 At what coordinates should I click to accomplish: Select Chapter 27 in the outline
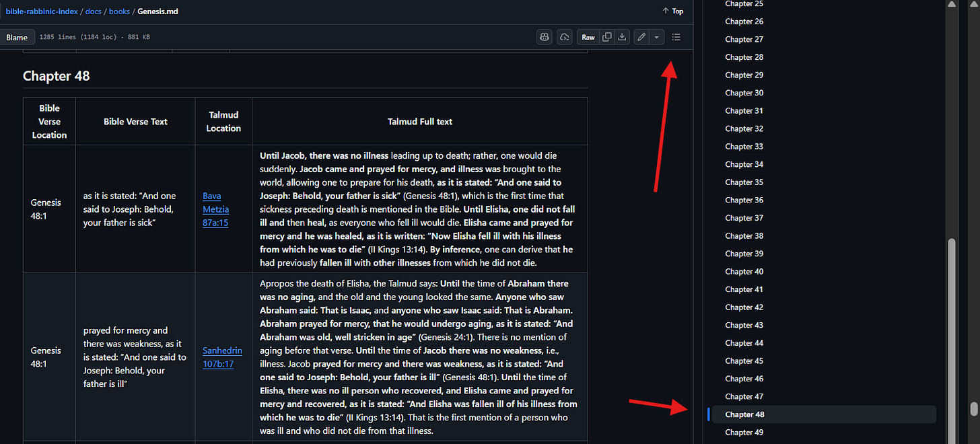point(744,39)
